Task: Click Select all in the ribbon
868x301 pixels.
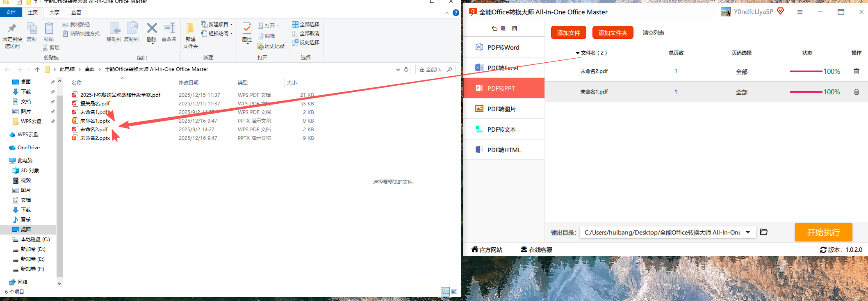Action: [306, 25]
